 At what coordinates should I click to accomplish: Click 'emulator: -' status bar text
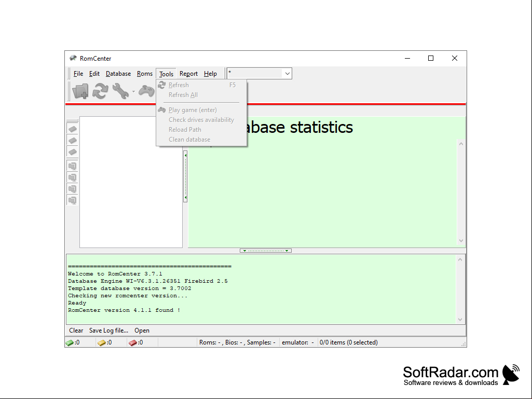click(298, 342)
